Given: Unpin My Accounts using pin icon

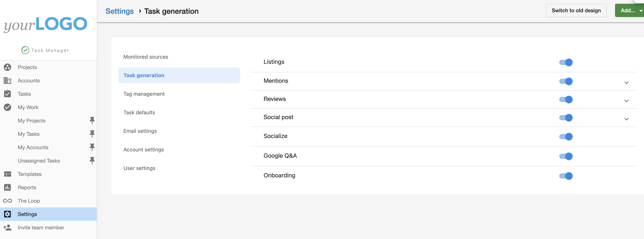Looking at the screenshot, I should (92, 147).
